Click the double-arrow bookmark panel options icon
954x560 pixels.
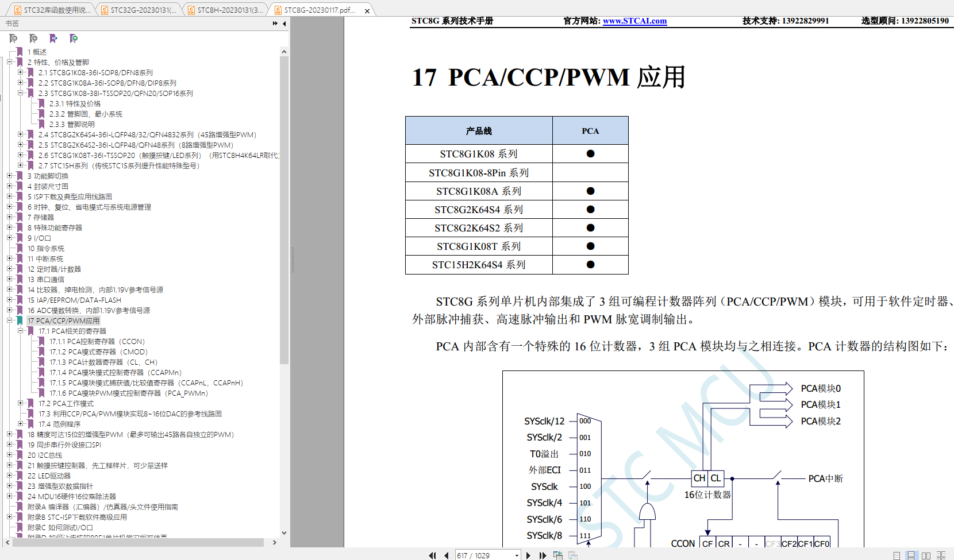tap(275, 24)
